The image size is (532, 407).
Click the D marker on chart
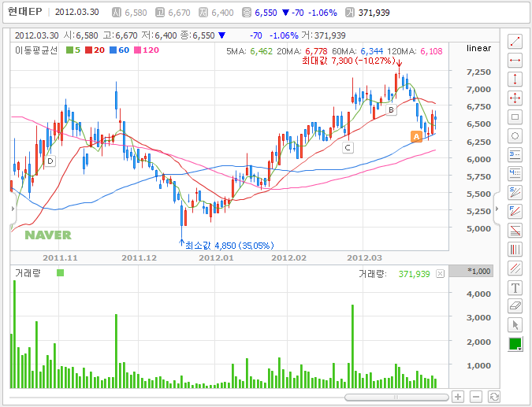click(x=50, y=161)
